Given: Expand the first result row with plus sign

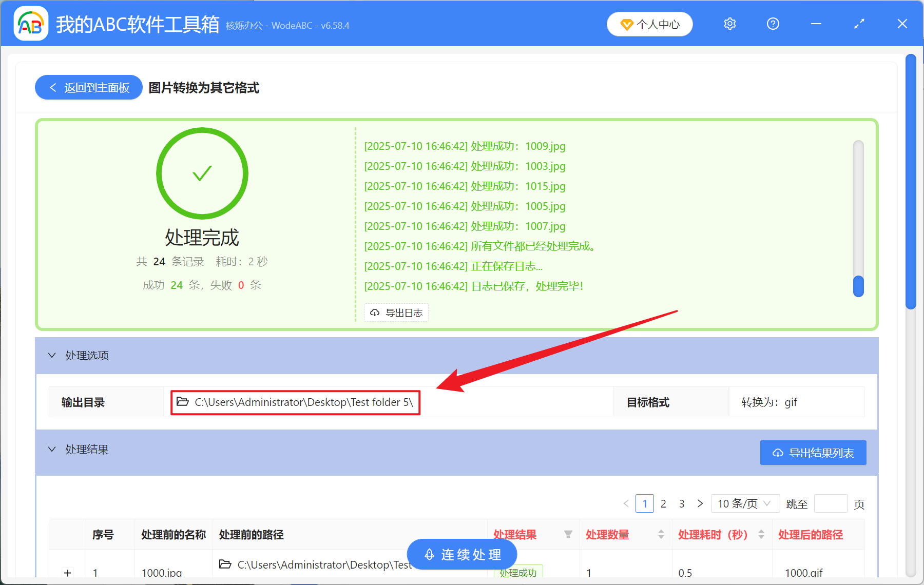Looking at the screenshot, I should pos(68,572).
